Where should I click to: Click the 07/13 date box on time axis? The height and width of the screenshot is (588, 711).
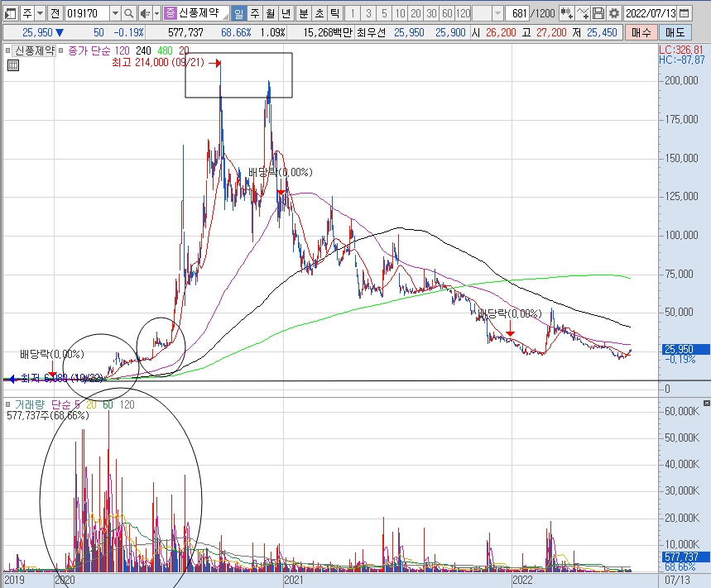[677, 580]
